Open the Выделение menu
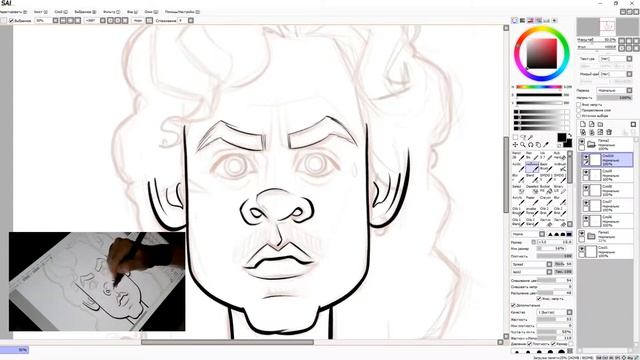This screenshot has width=640, height=360. pos(85,12)
